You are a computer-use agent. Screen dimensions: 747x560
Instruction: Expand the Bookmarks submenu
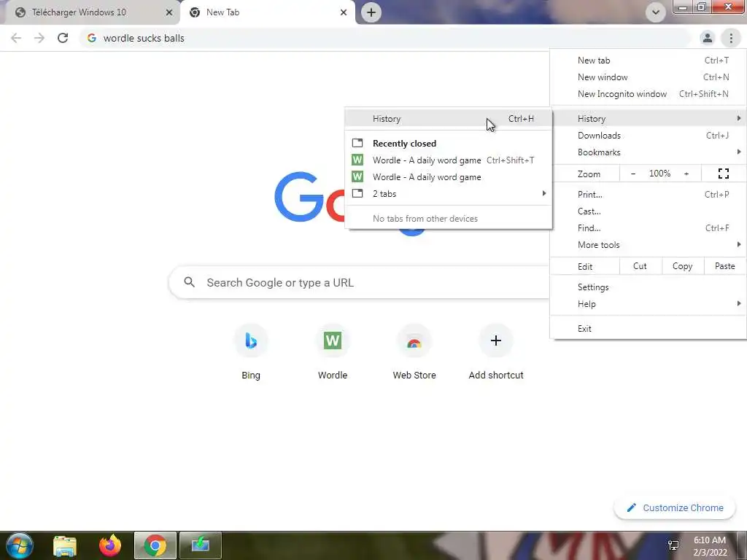click(x=648, y=152)
